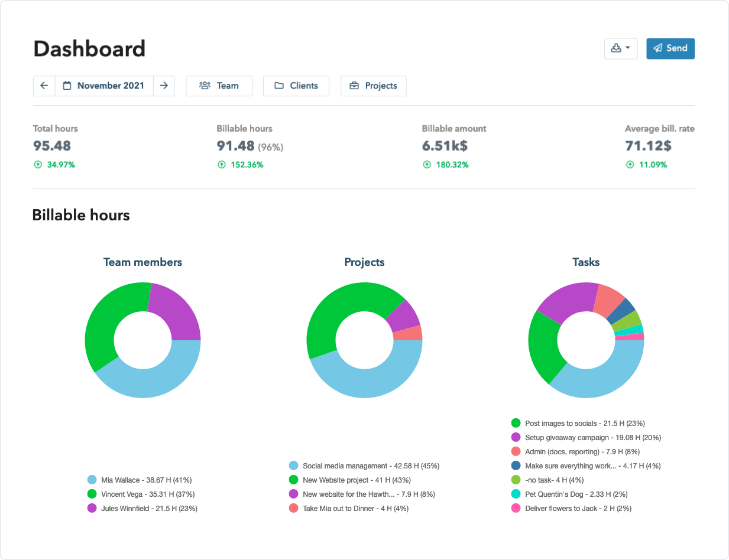729x560 pixels.
Task: Click the Send button
Action: point(670,48)
